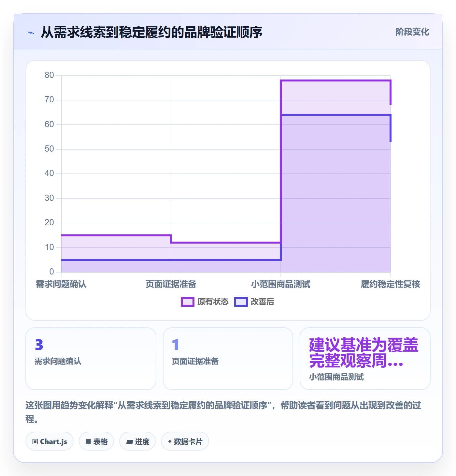Click the y-axis value 60
Image resolution: width=456 pixels, height=476 pixels.
pyautogui.click(x=49, y=125)
